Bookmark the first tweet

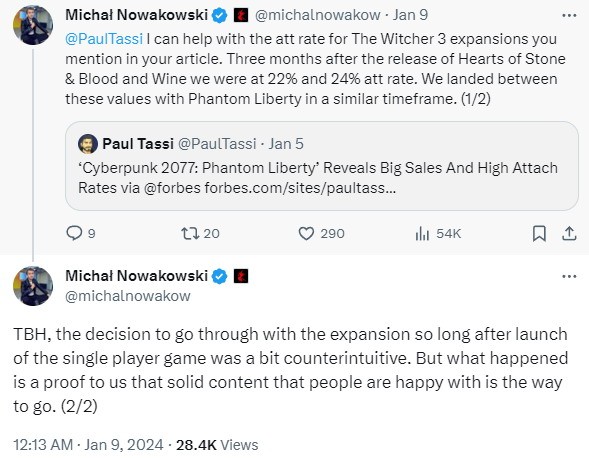tap(539, 233)
